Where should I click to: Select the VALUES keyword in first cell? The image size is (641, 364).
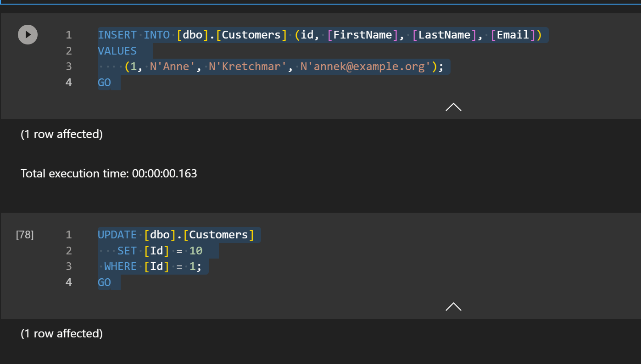[x=117, y=51]
